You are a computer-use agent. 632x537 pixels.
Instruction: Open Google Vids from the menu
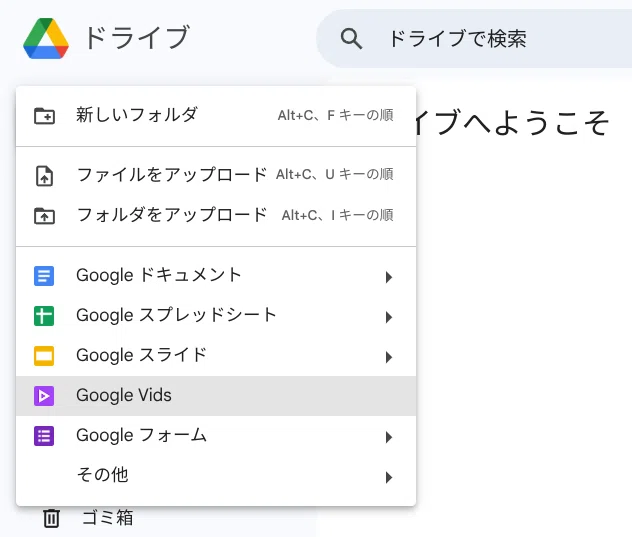pyautogui.click(x=216, y=396)
